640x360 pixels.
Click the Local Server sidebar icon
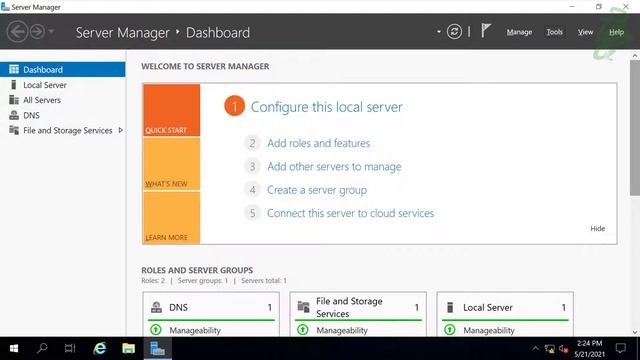coord(14,84)
